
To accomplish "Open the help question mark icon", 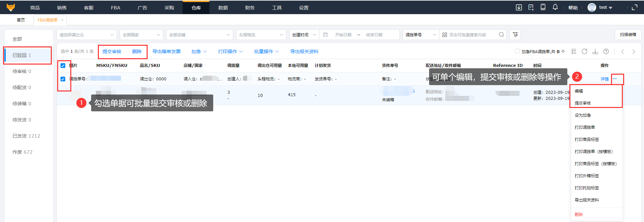I will tap(606, 51).
